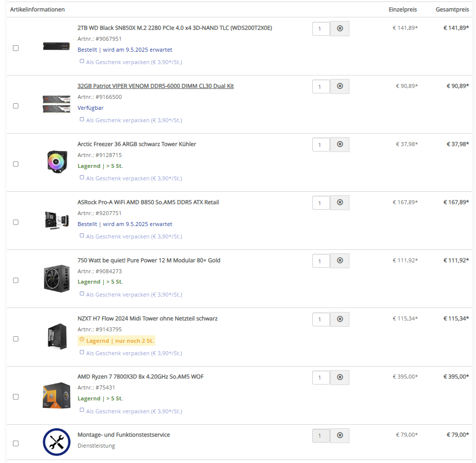Click the 'Verfügbar' availability text
The height and width of the screenshot is (463, 476).
pos(90,108)
